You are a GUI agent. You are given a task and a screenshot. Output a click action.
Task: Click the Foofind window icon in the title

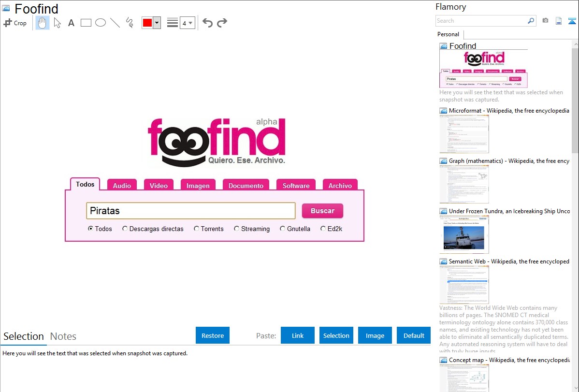6,8
